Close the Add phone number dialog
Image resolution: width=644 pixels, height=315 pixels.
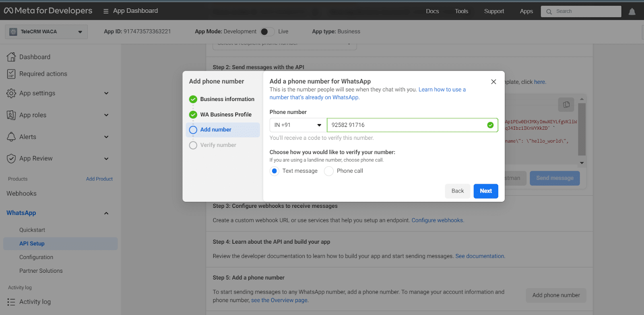click(x=493, y=82)
